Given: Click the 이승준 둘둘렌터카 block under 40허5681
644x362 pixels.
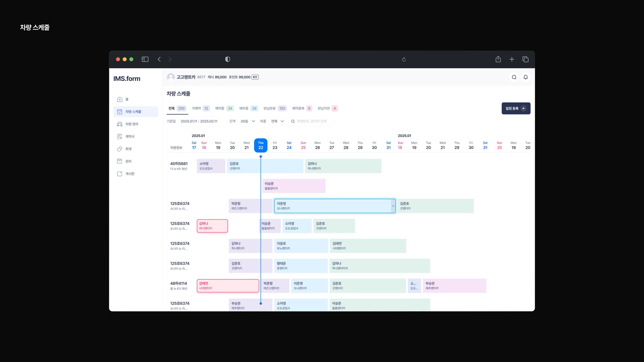Looking at the screenshot, I should (293, 186).
